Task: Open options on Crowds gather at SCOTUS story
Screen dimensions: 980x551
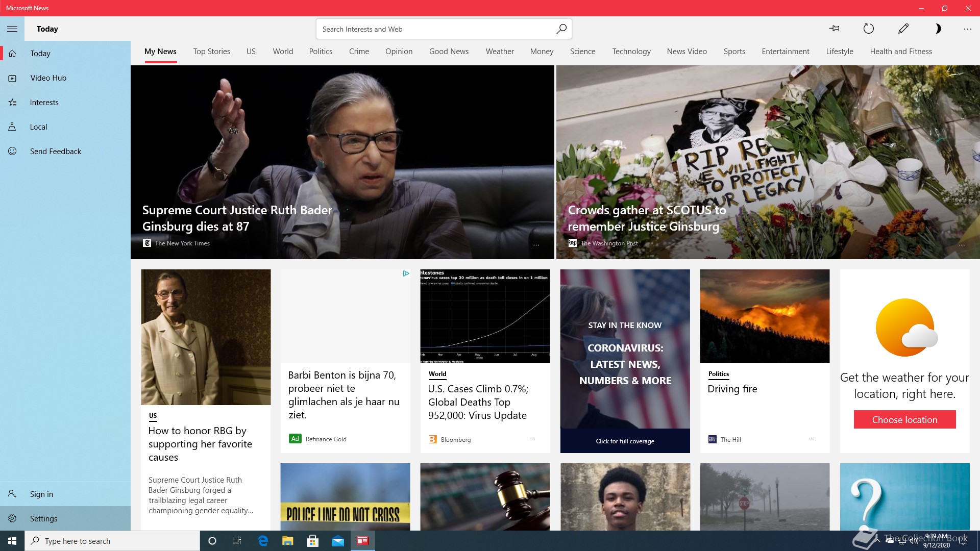Action: pos(962,245)
